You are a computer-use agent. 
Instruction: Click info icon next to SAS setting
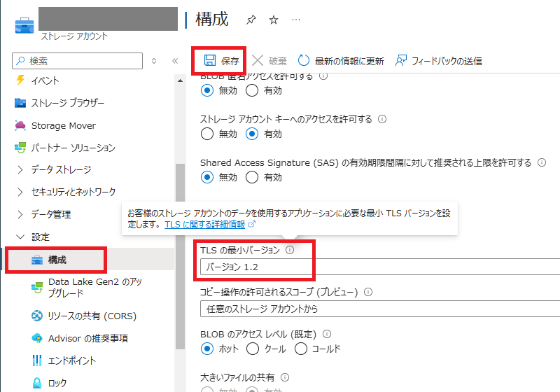pos(542,163)
